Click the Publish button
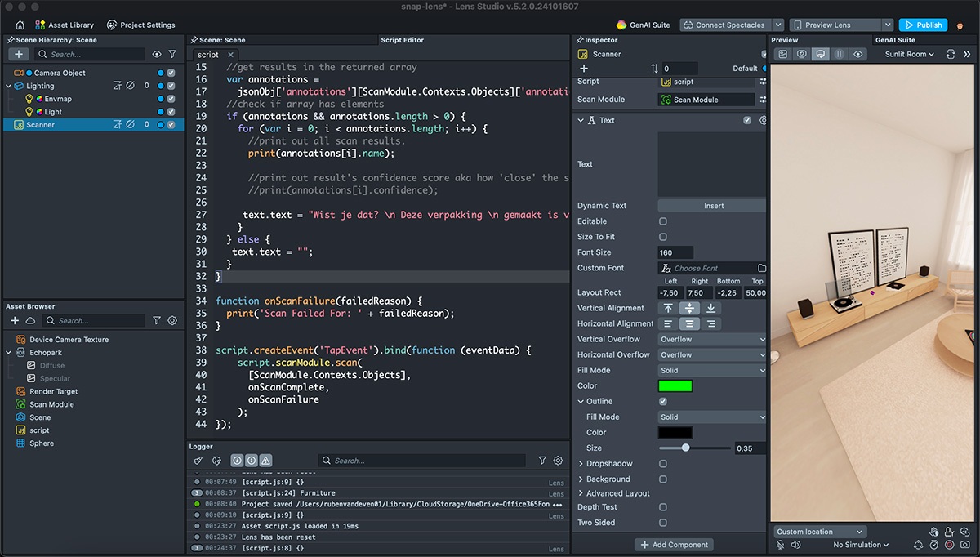Screen dimensions: 980x557 [x=923, y=25]
